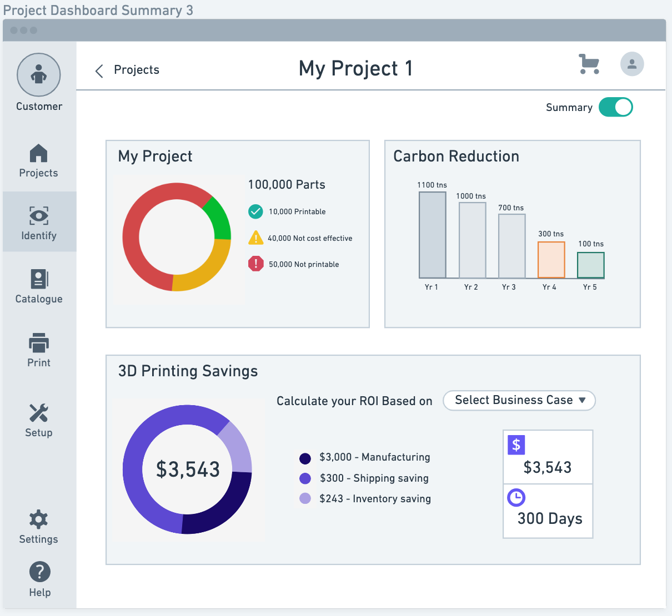Click the dropdown arrow in Business Case
The image size is (672, 616).
point(582,401)
